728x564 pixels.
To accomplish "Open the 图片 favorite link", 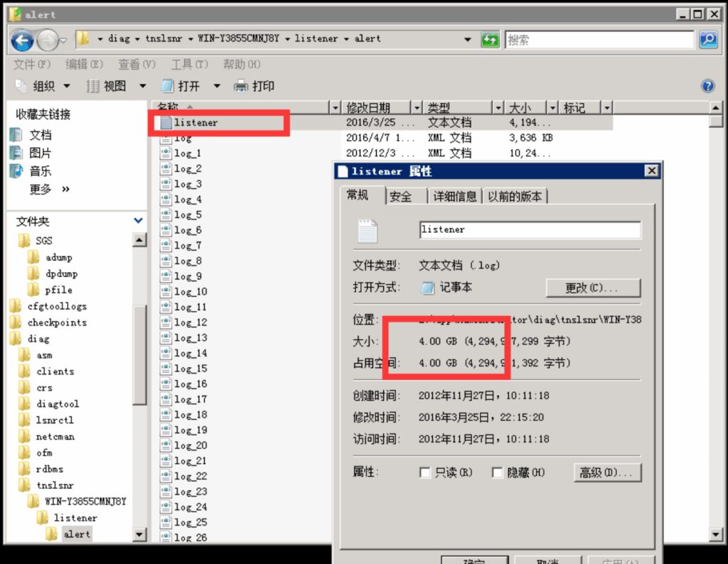I will (x=40, y=153).
